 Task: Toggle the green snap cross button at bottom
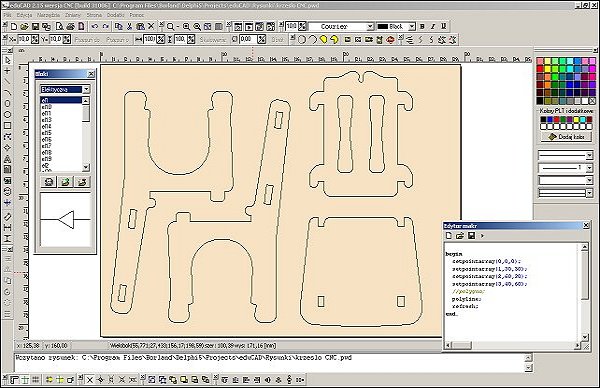tap(25, 380)
